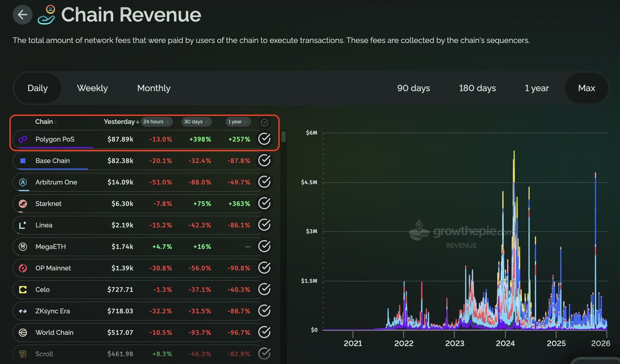
Task: Toggle Arbitrum One selection checkmark
Action: coord(264,182)
